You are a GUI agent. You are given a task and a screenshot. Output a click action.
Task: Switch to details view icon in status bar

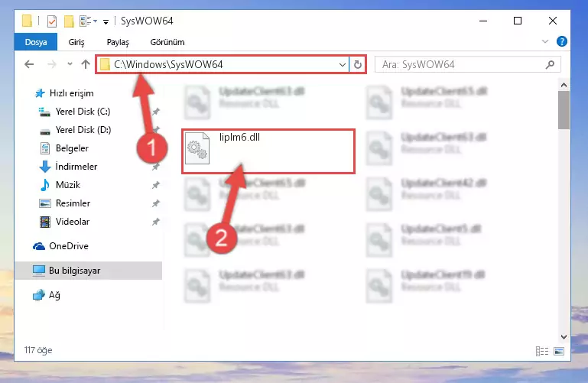click(542, 351)
